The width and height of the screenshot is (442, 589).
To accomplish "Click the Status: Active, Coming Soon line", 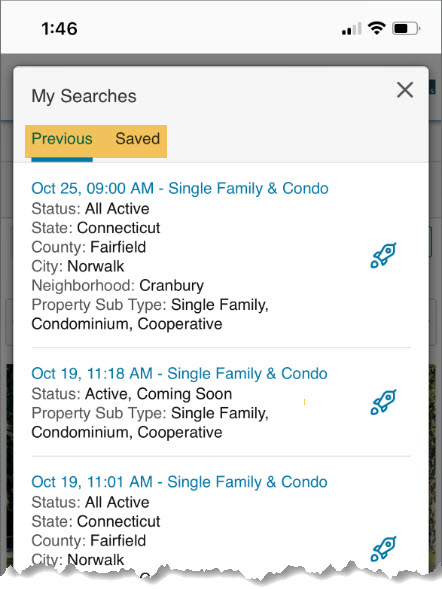I will (x=132, y=394).
